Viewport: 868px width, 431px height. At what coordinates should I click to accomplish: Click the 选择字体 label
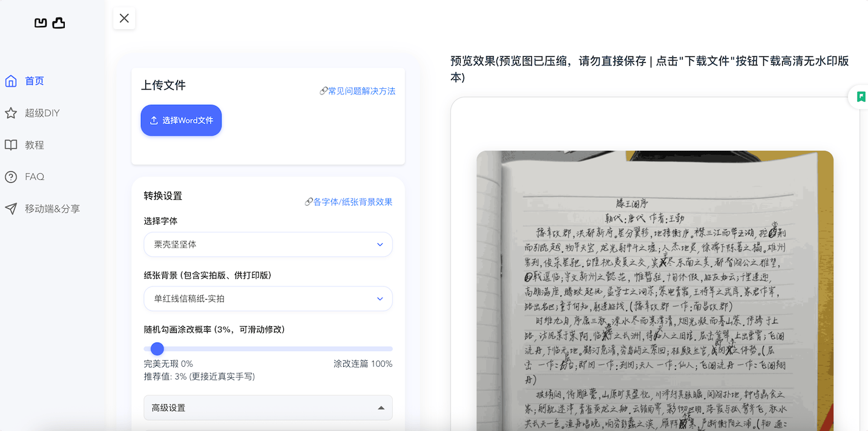coord(160,222)
